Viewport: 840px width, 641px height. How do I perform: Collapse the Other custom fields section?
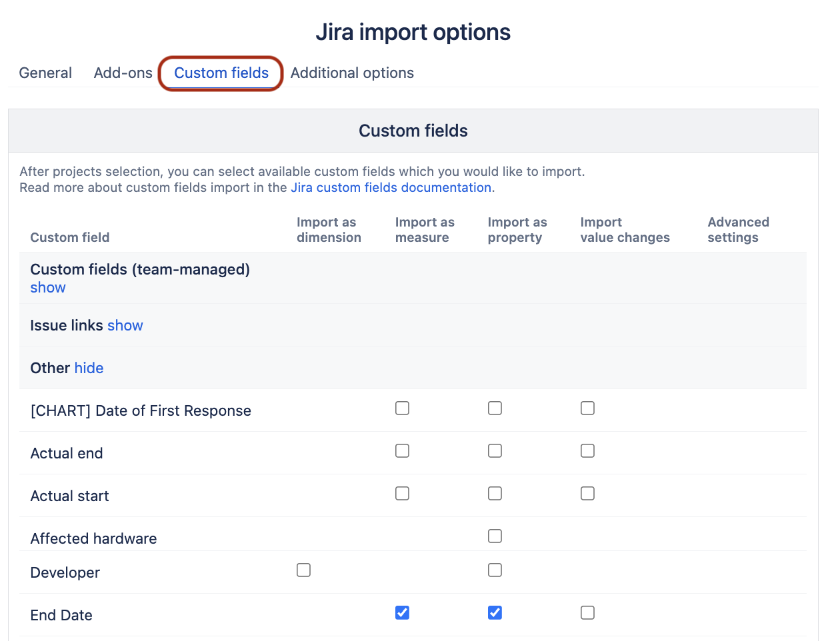pyautogui.click(x=89, y=368)
